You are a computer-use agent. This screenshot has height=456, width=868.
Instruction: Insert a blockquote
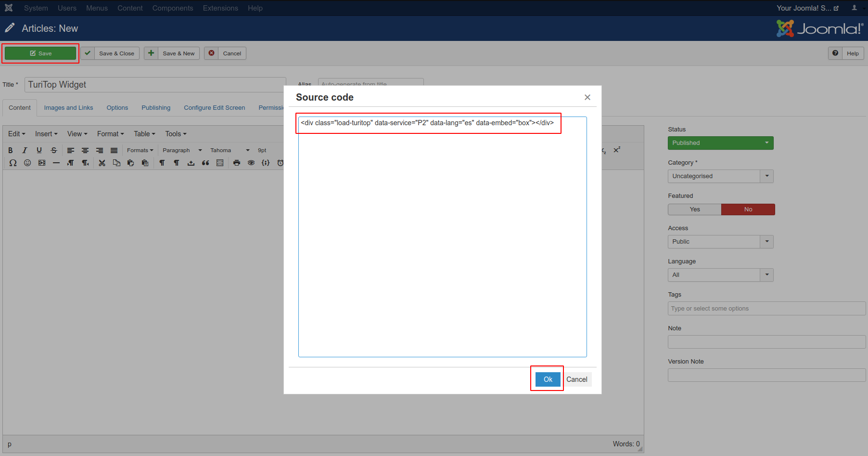pos(205,163)
